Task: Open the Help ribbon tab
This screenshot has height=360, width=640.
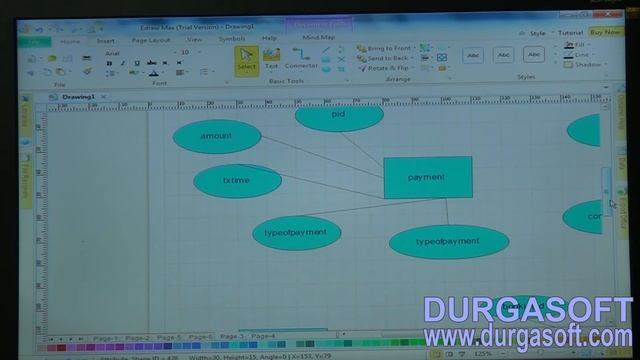Action: (269, 38)
